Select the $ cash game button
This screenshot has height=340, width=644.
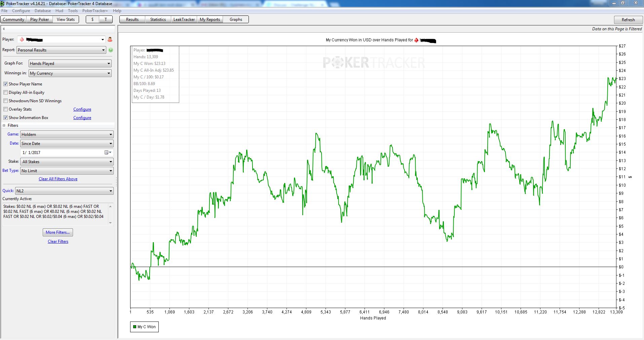[x=92, y=20]
